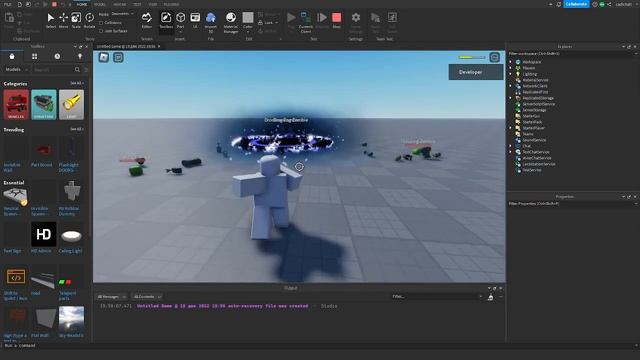Open the rotate/move mode dropdown

(122, 14)
